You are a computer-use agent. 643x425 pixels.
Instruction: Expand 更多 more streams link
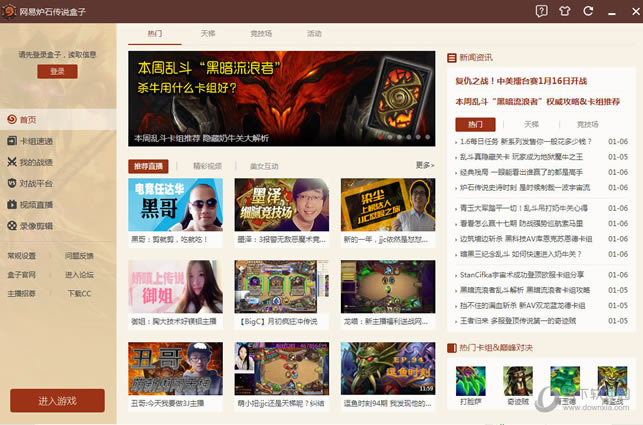(424, 166)
